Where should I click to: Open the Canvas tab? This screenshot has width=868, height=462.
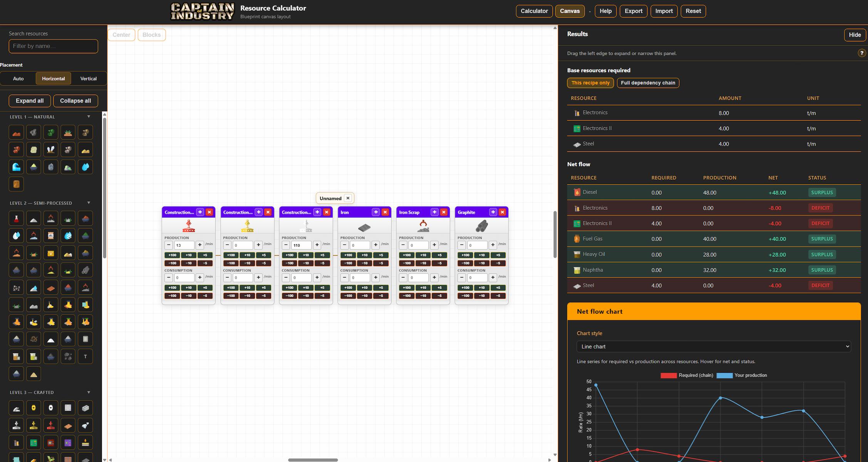[570, 11]
